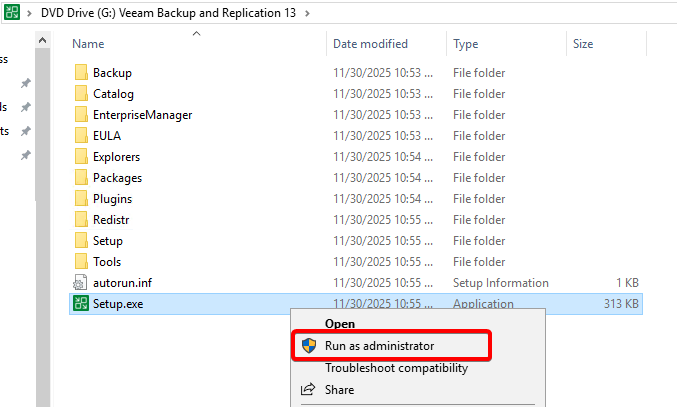Click the autorun.inf file icon
Screen dimensions: 677x407
pyautogui.click(x=82, y=283)
